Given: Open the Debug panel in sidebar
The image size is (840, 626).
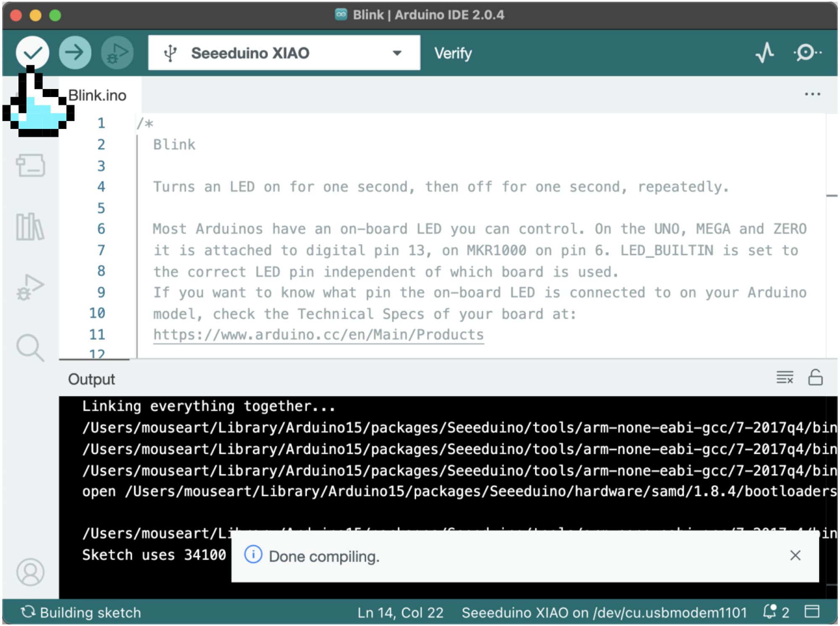Looking at the screenshot, I should [30, 287].
